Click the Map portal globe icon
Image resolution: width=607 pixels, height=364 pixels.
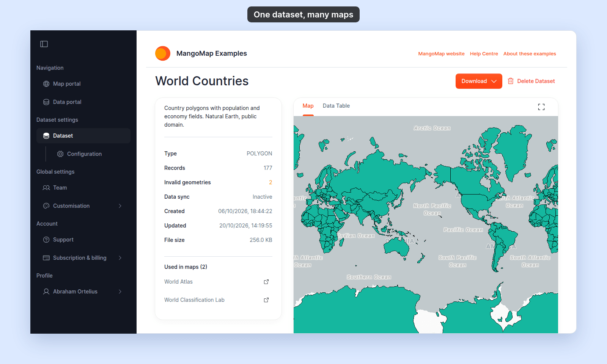(46, 84)
